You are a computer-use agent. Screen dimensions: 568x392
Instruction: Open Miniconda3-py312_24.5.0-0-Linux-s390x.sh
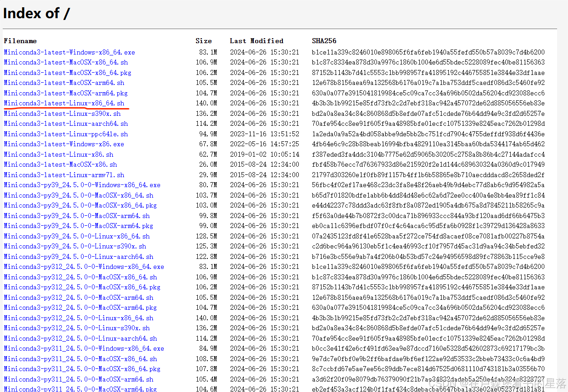77,328
